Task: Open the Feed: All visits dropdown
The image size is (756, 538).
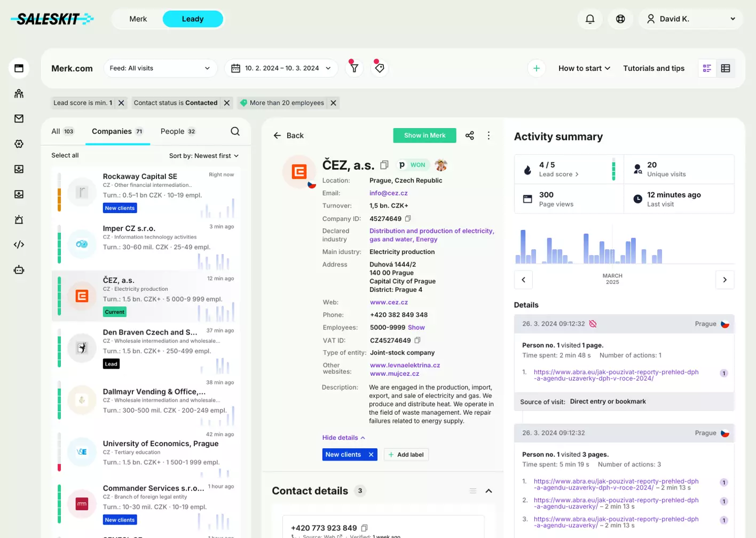Action: pyautogui.click(x=160, y=68)
